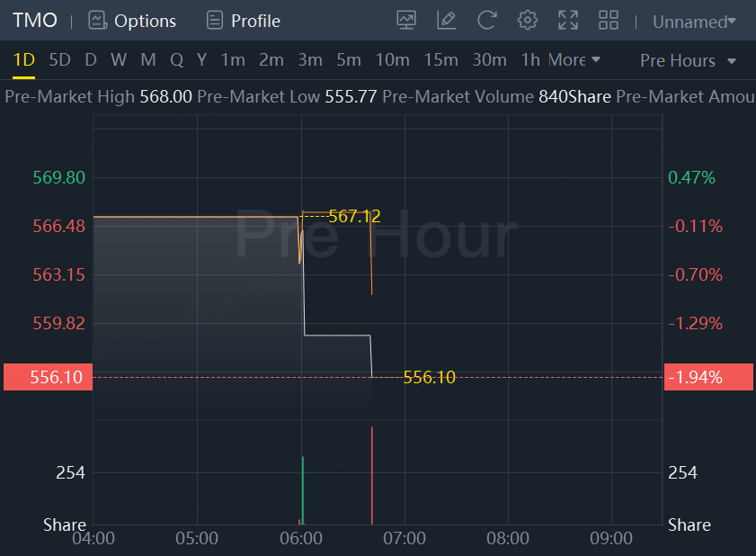Open the Unnamed layout dropdown
The image size is (756, 556).
point(694,21)
